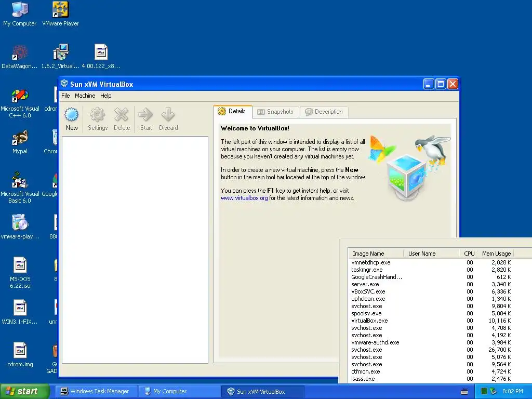Select cdrom.img file desktop icon
This screenshot has height=399, width=532.
click(x=20, y=355)
